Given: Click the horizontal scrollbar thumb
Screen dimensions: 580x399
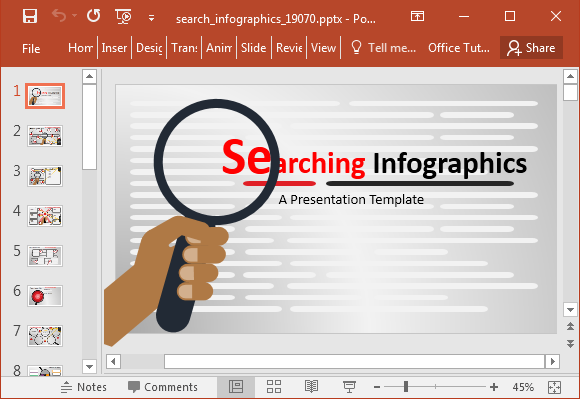Looking at the screenshot, I should [355, 361].
